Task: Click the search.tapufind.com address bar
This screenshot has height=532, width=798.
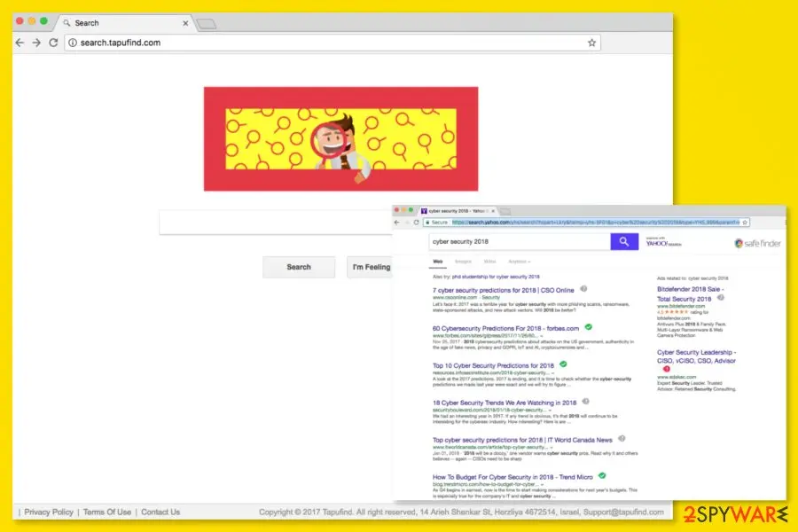Action: coord(332,43)
